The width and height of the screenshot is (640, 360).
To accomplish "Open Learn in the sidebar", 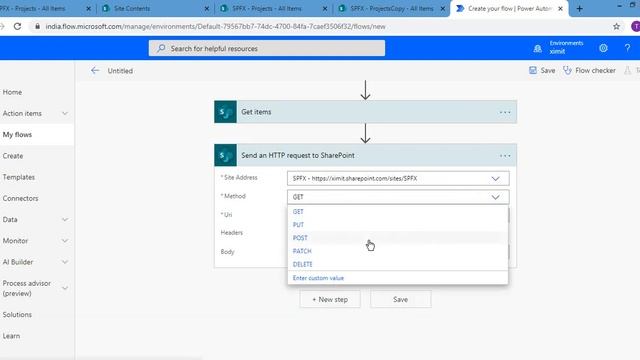I will pyautogui.click(x=11, y=336).
